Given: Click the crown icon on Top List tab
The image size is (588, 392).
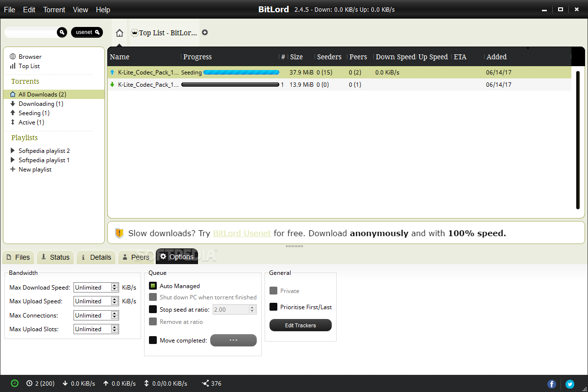Looking at the screenshot, I should [135, 33].
